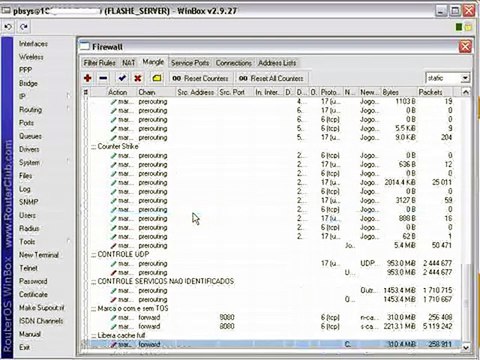The image size is (480, 360).
Task: Open the static filter dropdown
Action: 465,78
